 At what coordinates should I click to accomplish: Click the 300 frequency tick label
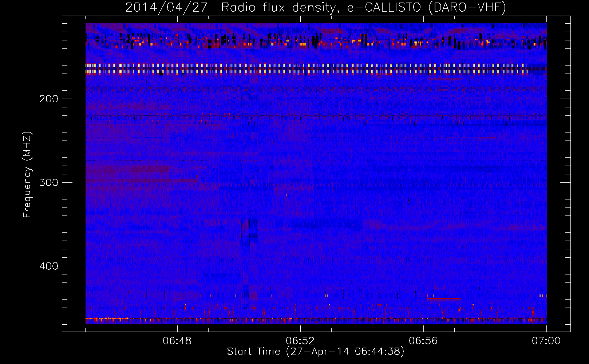(x=49, y=182)
